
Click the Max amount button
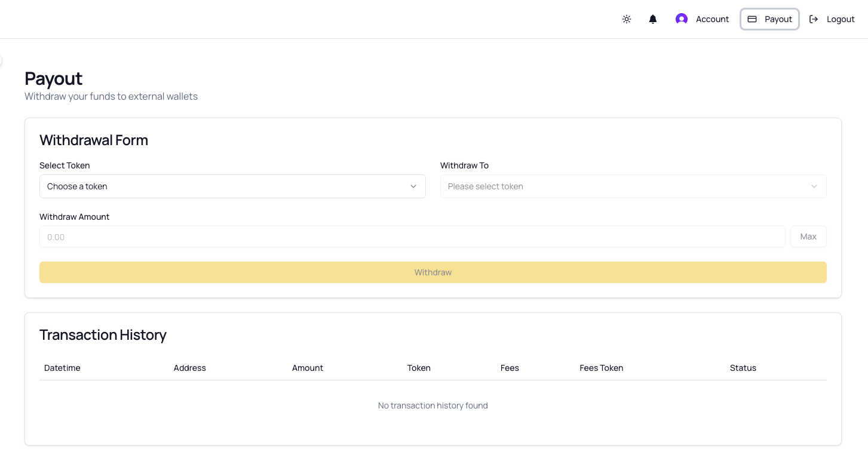[x=808, y=236]
